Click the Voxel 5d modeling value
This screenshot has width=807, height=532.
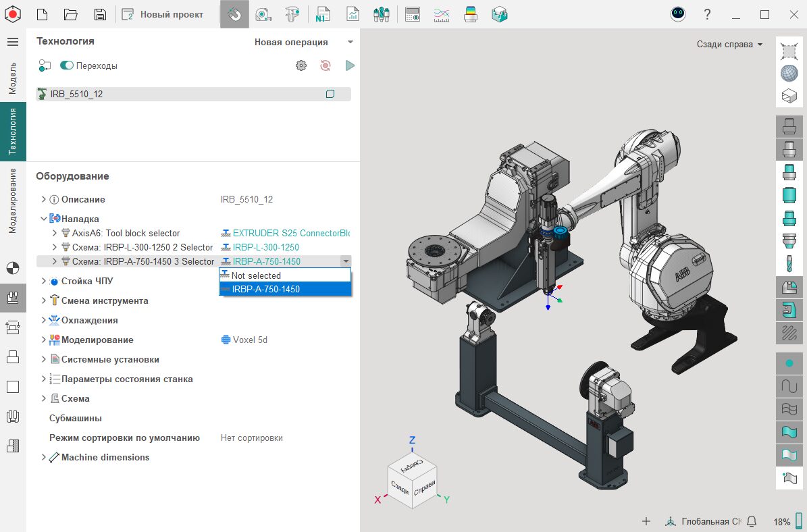250,340
